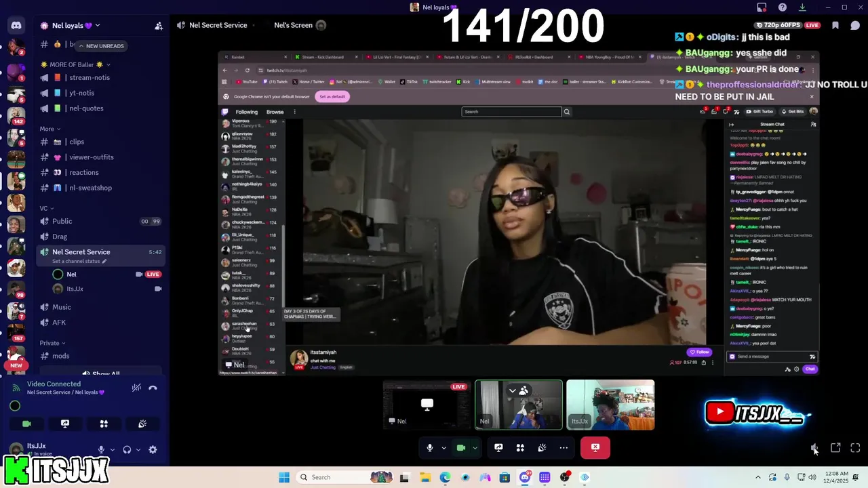Open soundboard in voice panel
Image resolution: width=868 pixels, height=488 pixels.
[x=142, y=424]
